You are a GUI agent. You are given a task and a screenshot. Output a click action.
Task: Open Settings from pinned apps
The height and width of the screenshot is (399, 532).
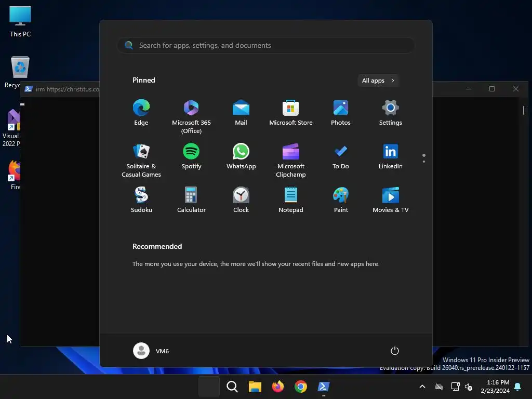coord(391,112)
